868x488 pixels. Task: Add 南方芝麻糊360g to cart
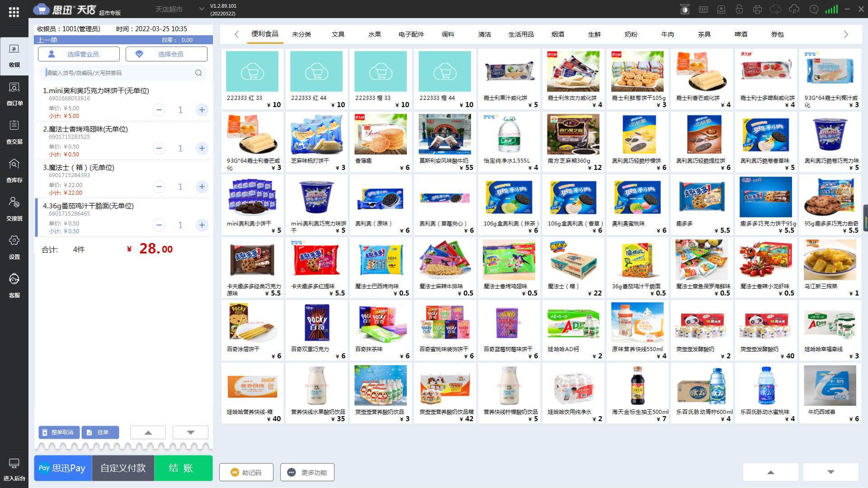[573, 142]
